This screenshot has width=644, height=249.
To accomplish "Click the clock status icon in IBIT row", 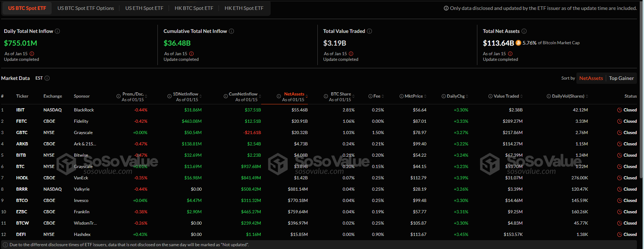I will click(620, 110).
